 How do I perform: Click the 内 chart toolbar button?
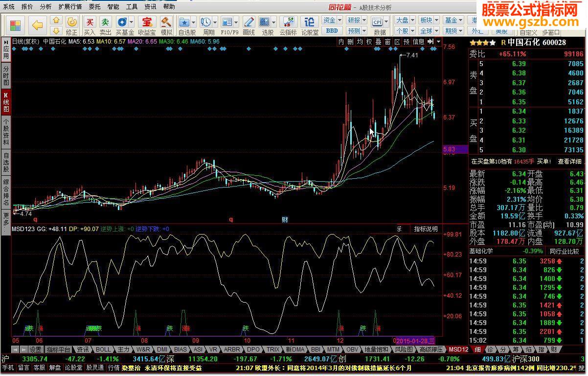pyautogui.click(x=342, y=42)
